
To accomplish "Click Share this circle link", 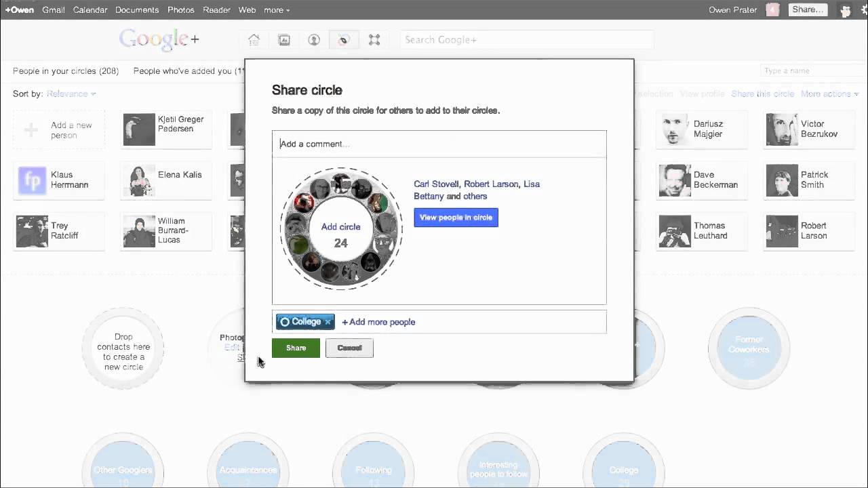I will pyautogui.click(x=762, y=94).
